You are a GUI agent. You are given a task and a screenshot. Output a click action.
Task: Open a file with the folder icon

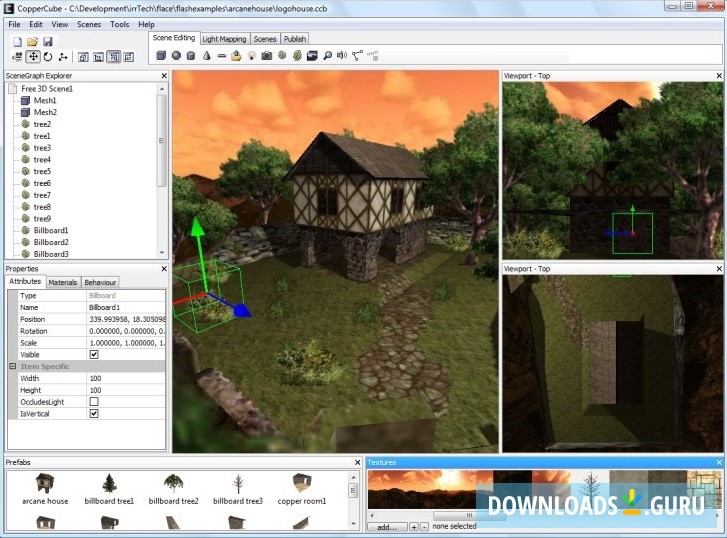(32, 42)
